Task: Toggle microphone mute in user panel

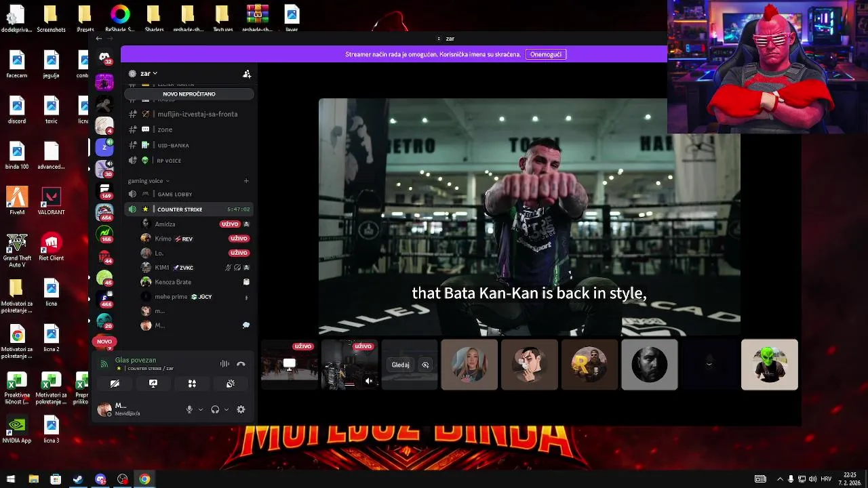Action: pyautogui.click(x=189, y=409)
